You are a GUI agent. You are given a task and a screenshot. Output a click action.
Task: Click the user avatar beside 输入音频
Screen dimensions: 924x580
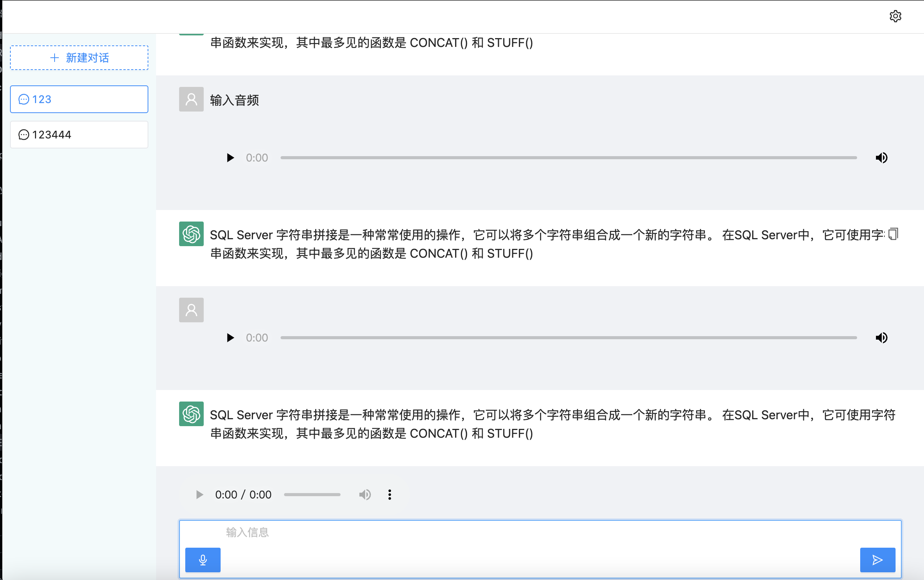point(191,99)
